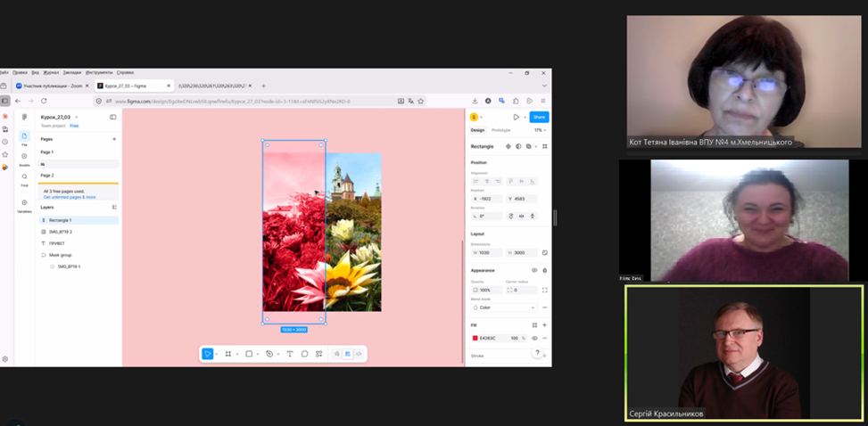Open Page 2 in the pages list
The width and height of the screenshot is (868, 426).
[x=47, y=176]
